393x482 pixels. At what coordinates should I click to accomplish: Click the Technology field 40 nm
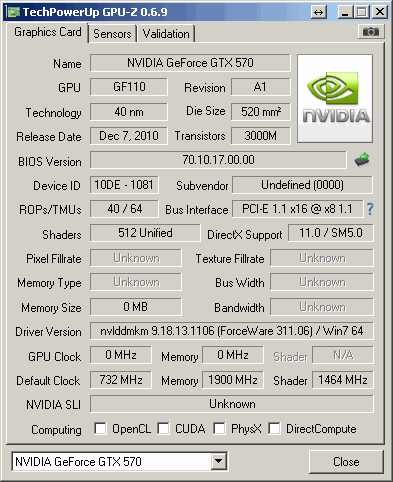point(129,112)
